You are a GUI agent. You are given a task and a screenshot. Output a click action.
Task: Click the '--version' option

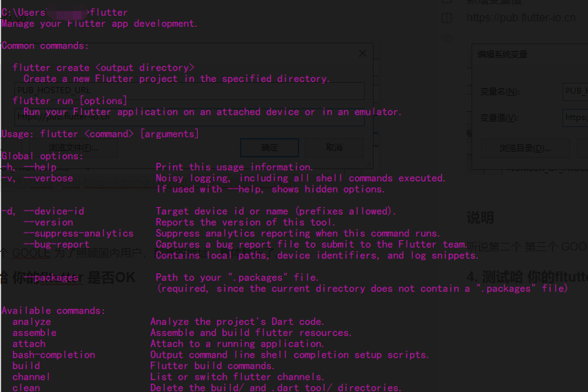(48, 222)
